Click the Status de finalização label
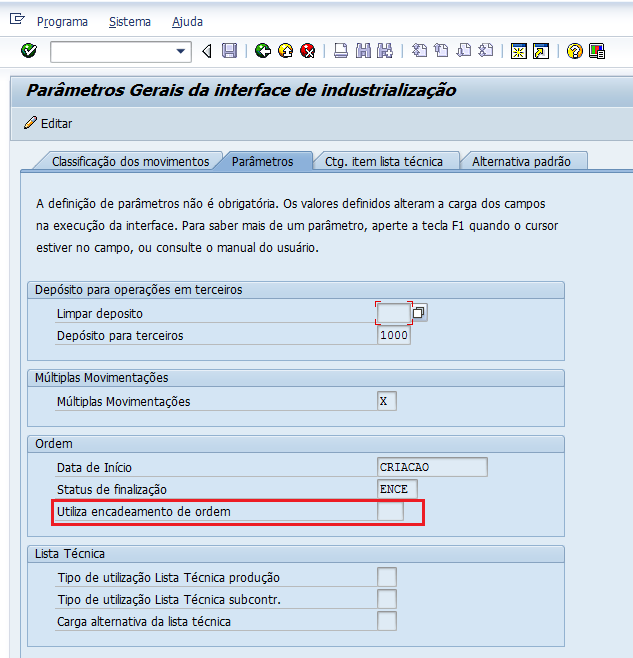 pyautogui.click(x=112, y=490)
